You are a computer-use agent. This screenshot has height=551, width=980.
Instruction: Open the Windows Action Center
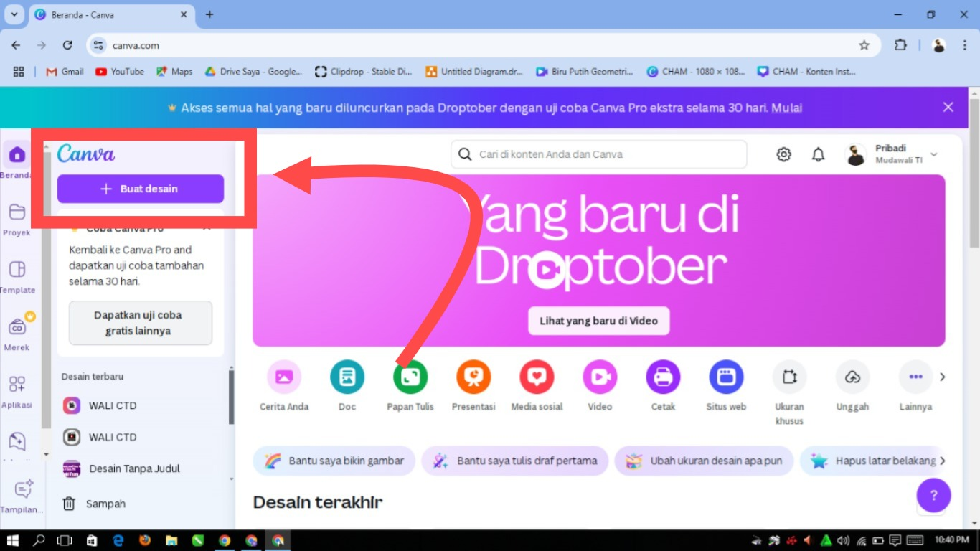895,540
